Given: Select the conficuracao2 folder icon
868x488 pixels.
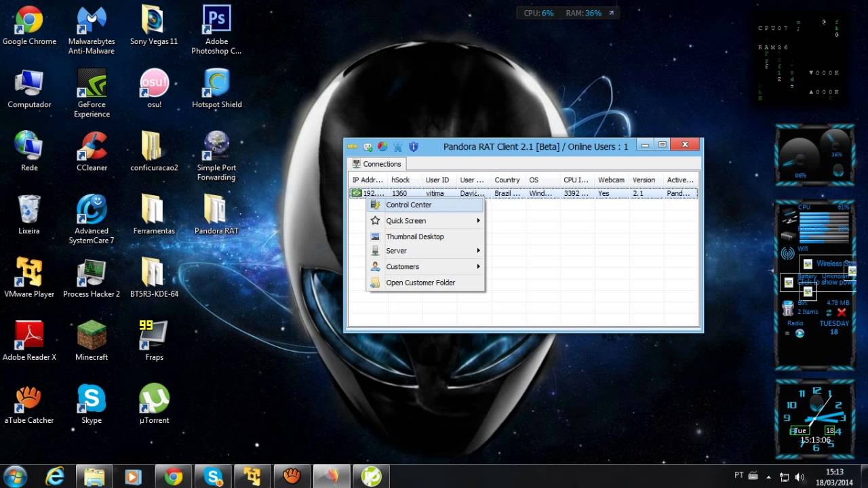Looking at the screenshot, I should pos(154,152).
